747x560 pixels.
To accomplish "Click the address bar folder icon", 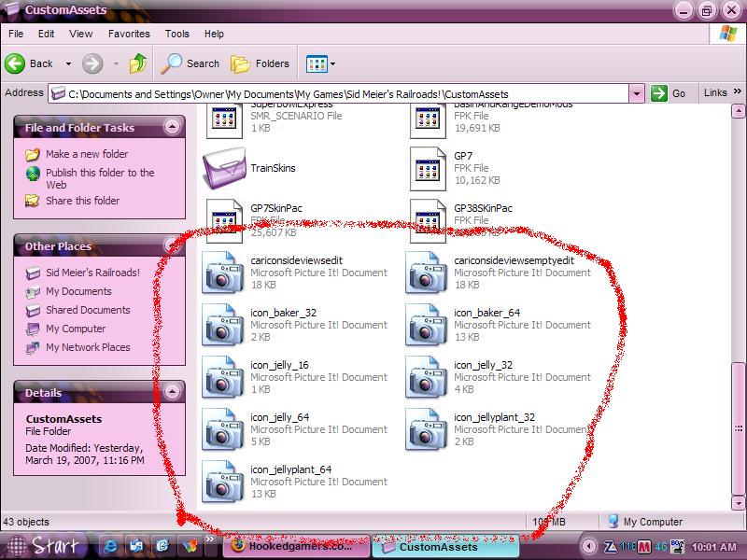I will (58, 93).
